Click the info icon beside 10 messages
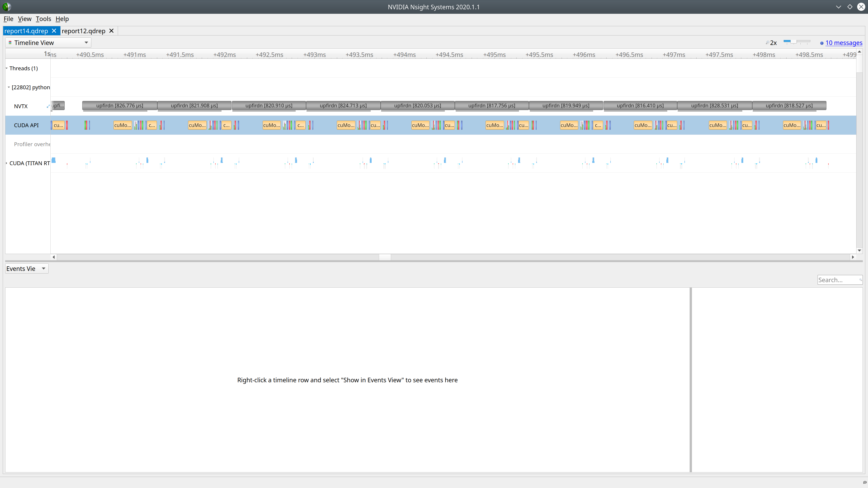This screenshot has height=488, width=868. 821,43
